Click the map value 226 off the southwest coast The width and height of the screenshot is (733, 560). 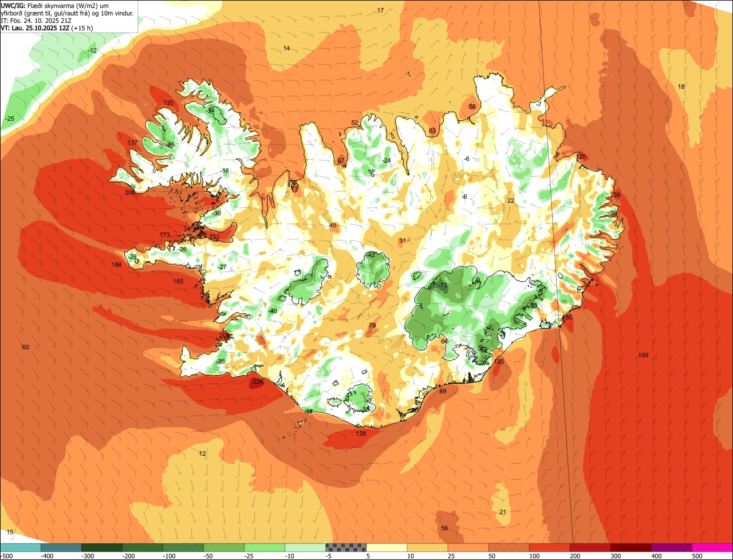(x=258, y=381)
